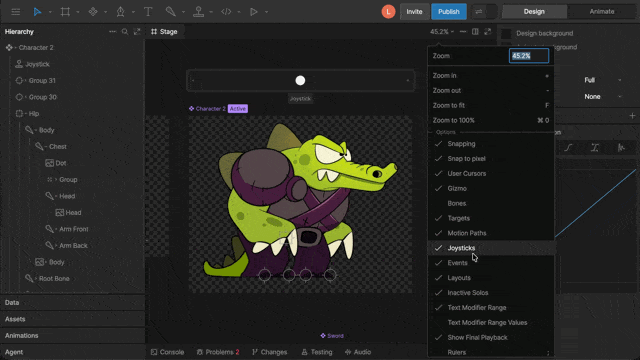Screen dimensions: 640x360
Task: Enable Bones display option
Action: coord(491,203)
